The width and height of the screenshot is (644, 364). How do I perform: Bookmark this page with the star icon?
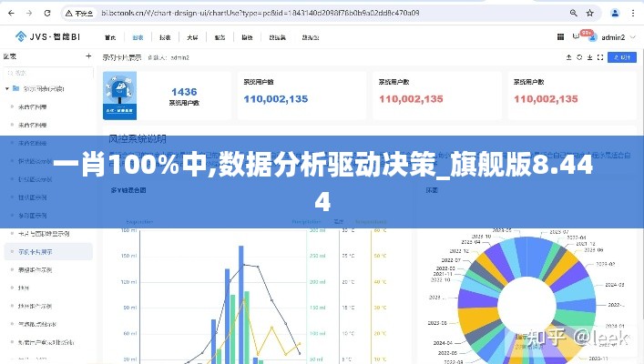coord(589,13)
